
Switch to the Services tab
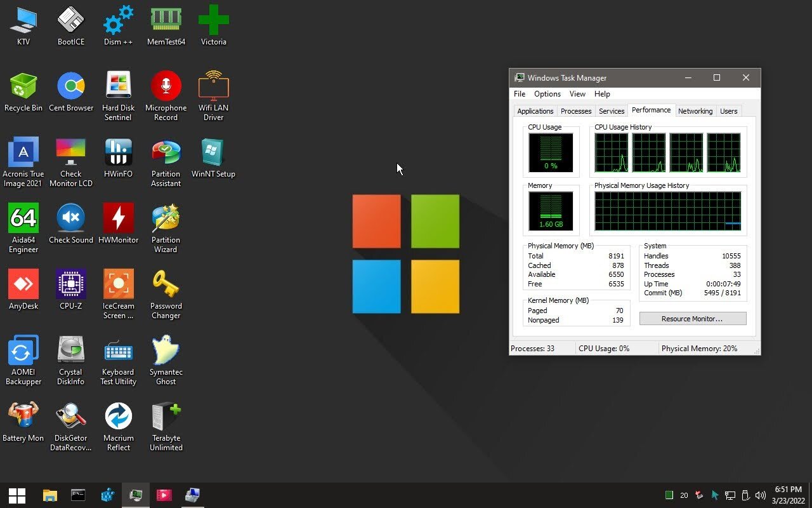pos(612,111)
